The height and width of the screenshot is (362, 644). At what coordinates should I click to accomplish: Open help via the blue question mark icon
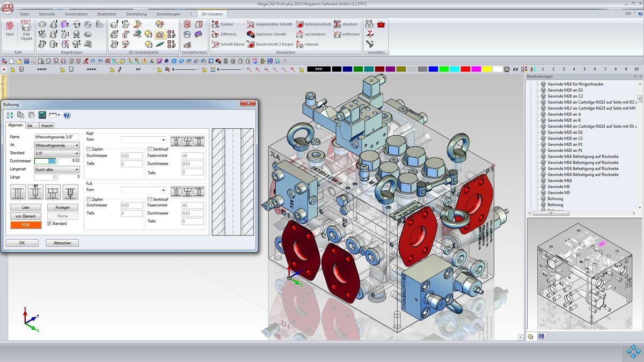[x=67, y=115]
